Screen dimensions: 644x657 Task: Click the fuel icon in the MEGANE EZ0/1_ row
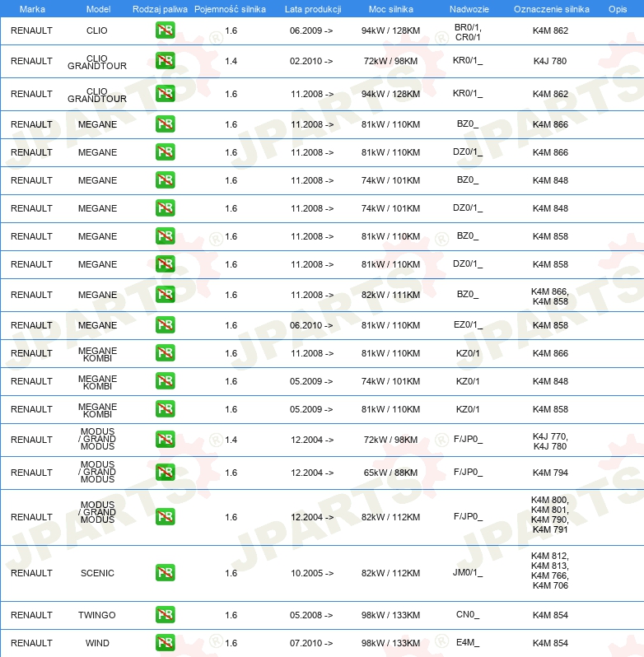[165, 325]
